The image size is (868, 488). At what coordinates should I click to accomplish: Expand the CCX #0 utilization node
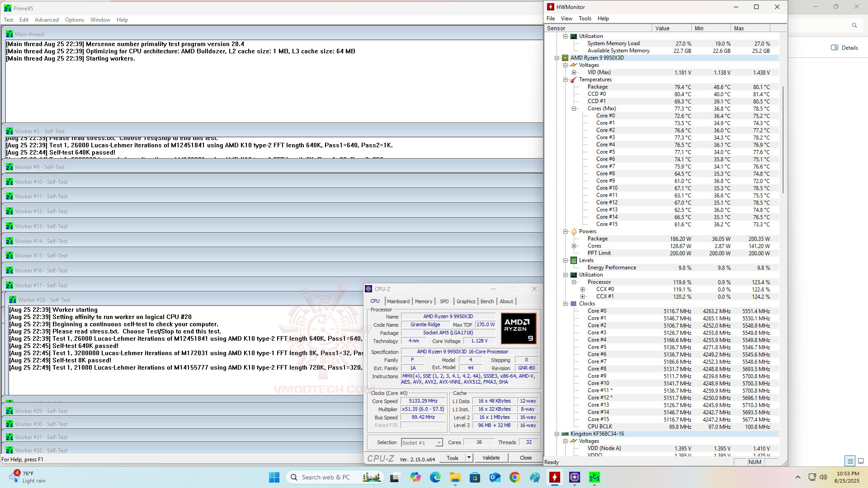pos(582,289)
